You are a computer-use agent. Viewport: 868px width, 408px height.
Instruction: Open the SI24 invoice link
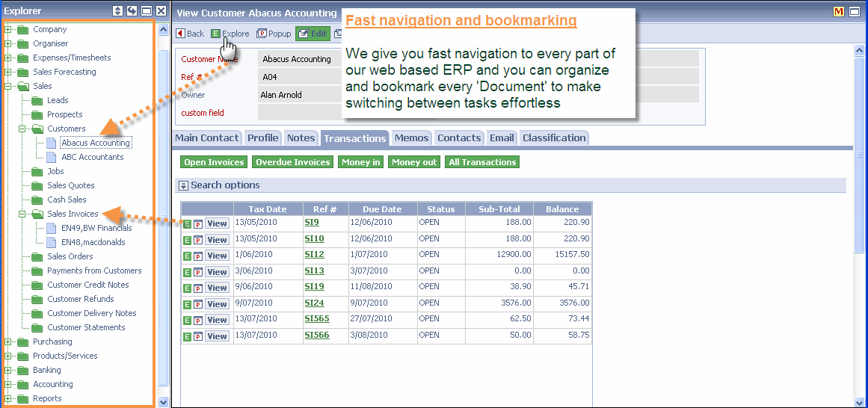315,303
